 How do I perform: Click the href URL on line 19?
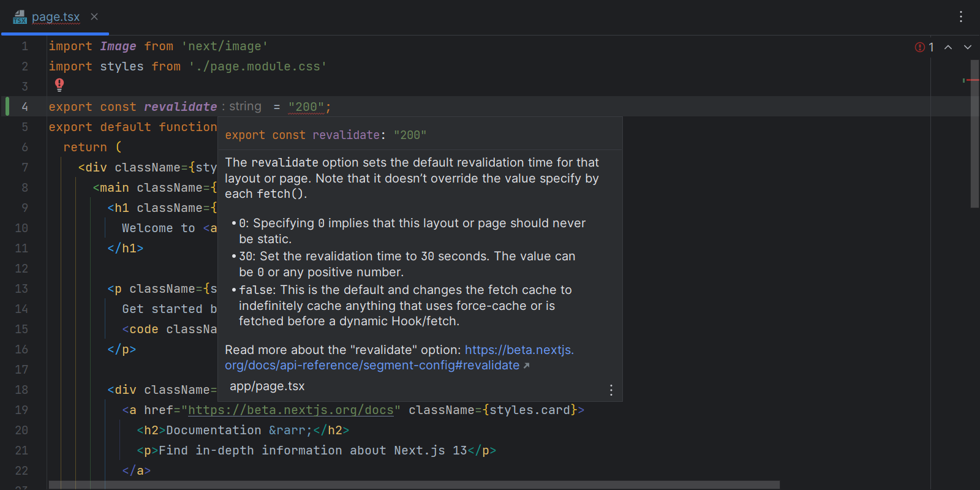(x=290, y=410)
